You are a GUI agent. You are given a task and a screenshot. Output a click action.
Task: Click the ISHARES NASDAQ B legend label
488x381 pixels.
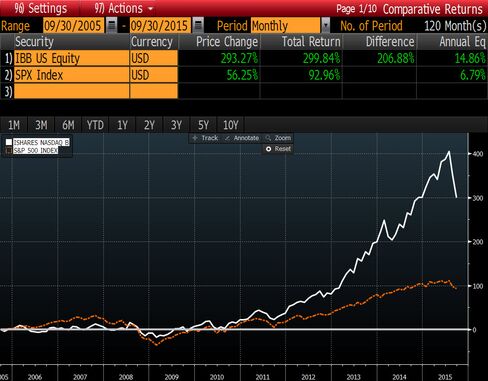click(41, 142)
